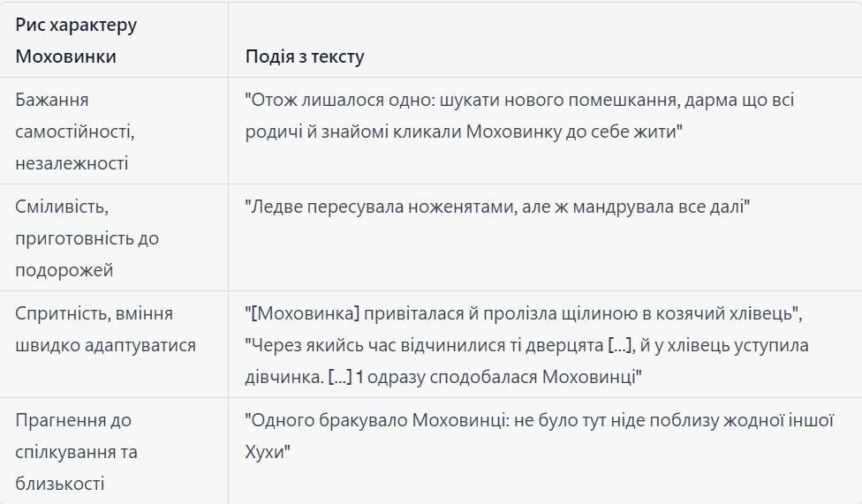This screenshot has width=862, height=504.
Task: Select the 'Сміливість, приготовність до подорожей' cell
Action: click(x=87, y=238)
